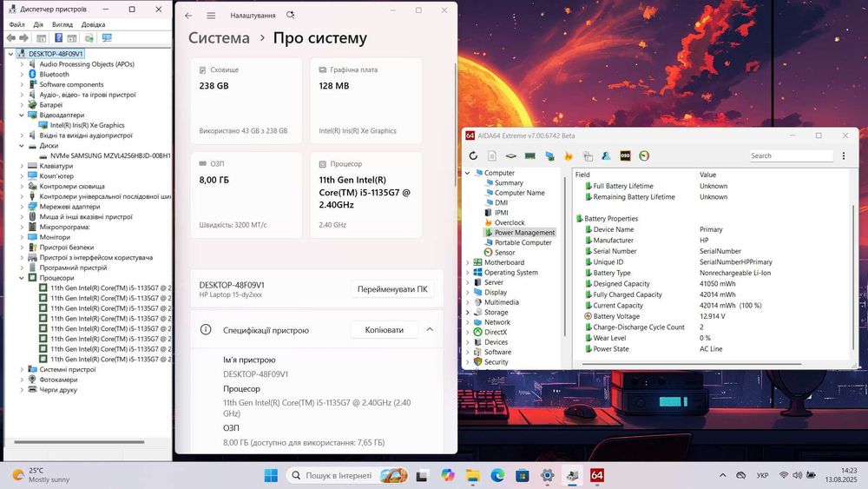Click the search icon in Settings header

click(290, 16)
